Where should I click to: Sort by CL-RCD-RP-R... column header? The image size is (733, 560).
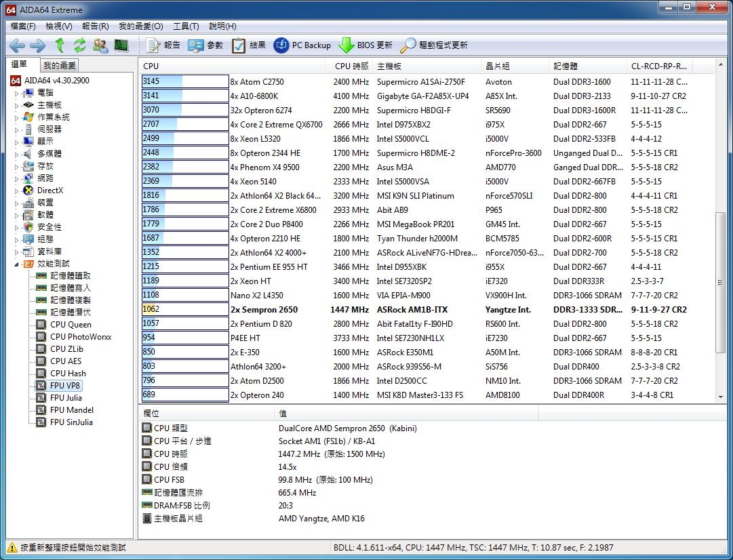pyautogui.click(x=659, y=66)
